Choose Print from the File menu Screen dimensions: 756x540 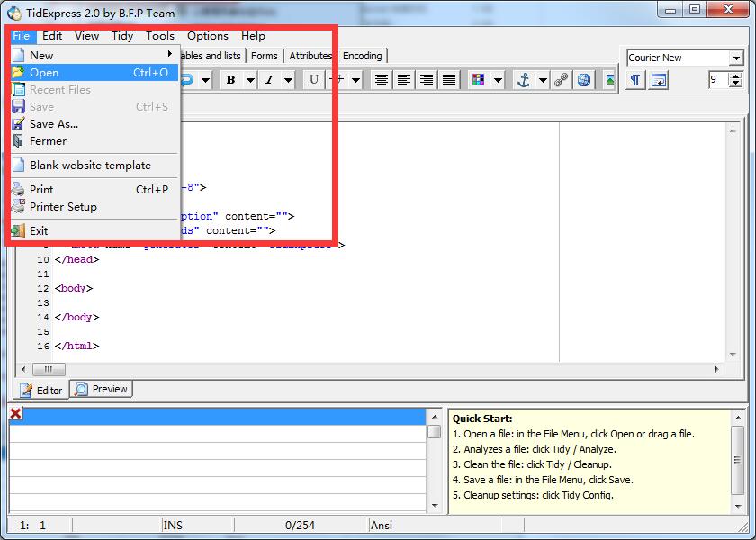pyautogui.click(x=94, y=190)
